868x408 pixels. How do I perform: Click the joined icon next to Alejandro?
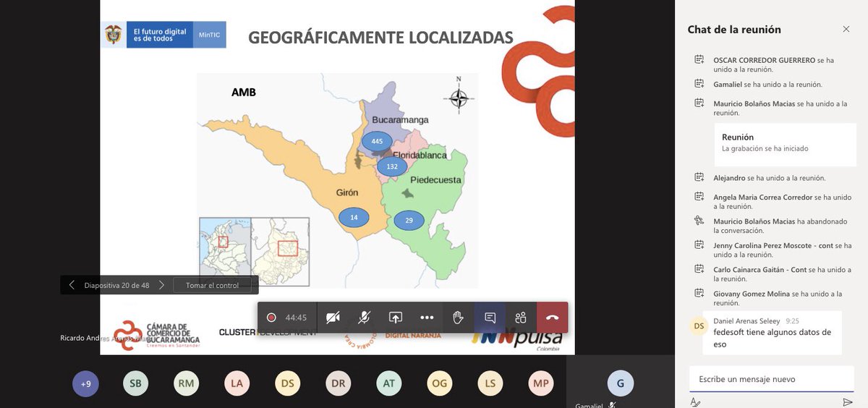coord(699,177)
